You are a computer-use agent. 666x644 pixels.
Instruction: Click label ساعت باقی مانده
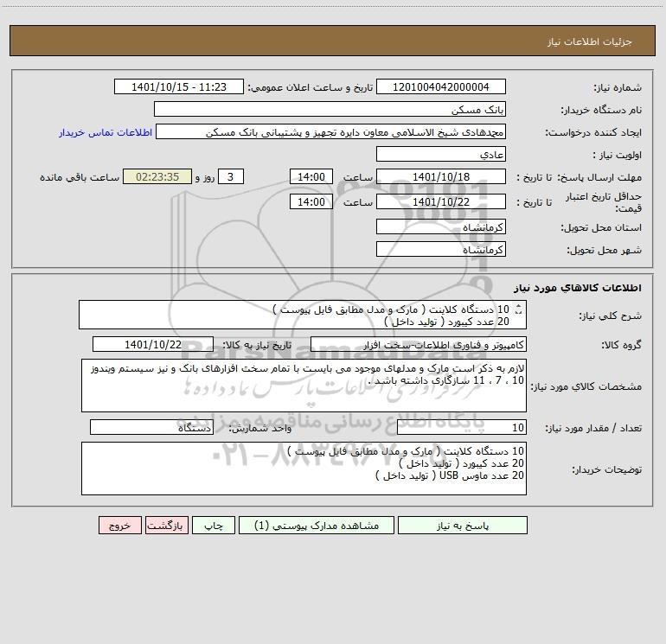tap(80, 177)
